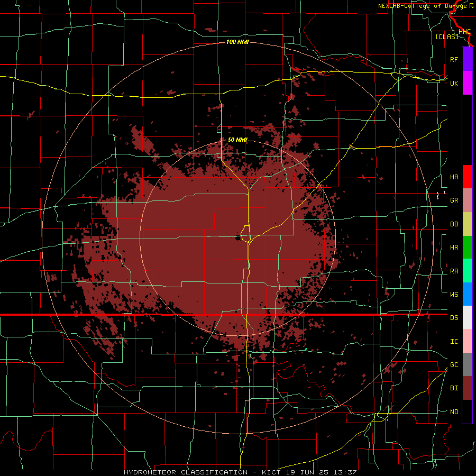Click the HYDROMETEOR CLASSIFICATION title text

[186, 472]
